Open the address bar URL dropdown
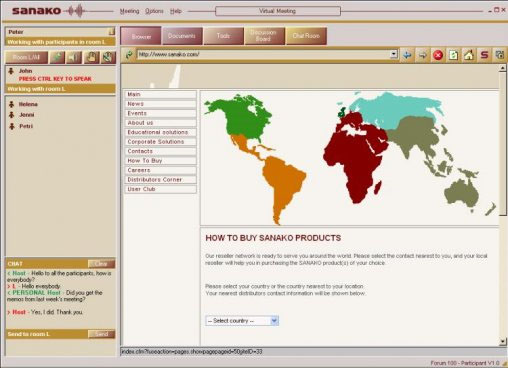The width and height of the screenshot is (508, 368). (x=394, y=54)
